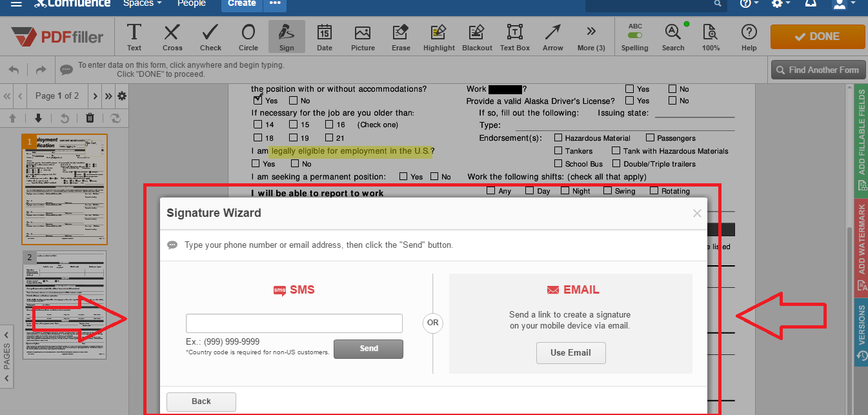This screenshot has width=868, height=415.
Task: Pick the Highlight tool
Action: click(x=439, y=37)
